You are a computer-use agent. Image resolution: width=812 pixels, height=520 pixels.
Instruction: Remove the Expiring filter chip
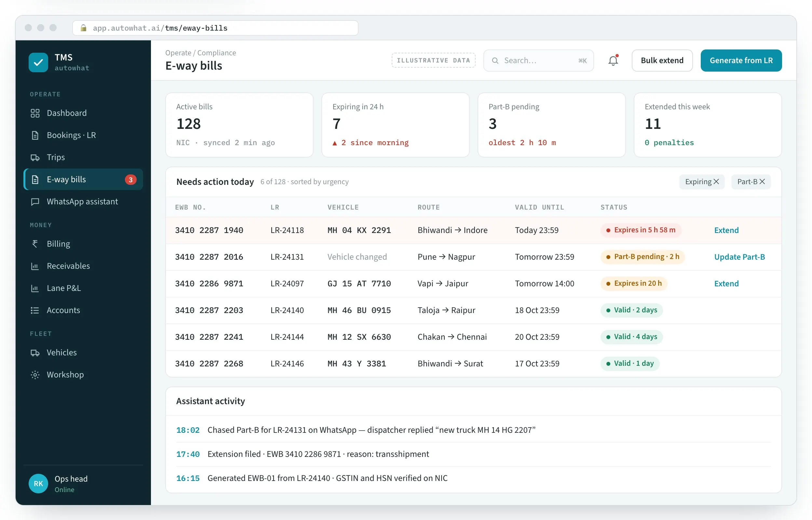716,182
